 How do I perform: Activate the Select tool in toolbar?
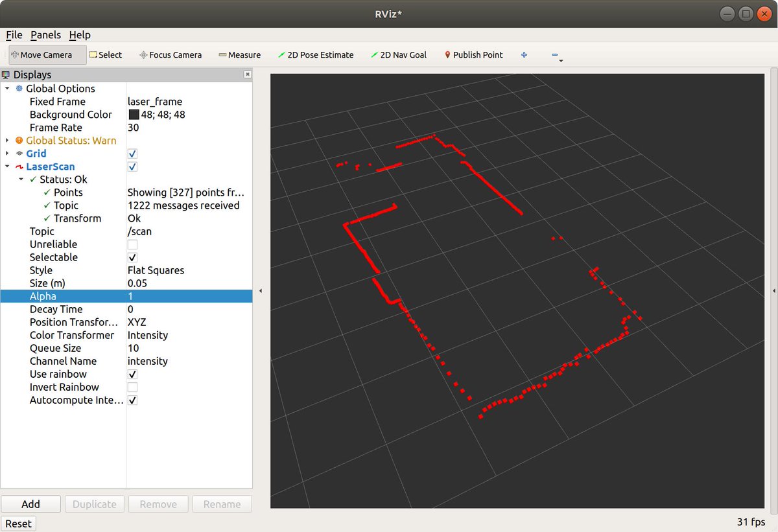[106, 55]
